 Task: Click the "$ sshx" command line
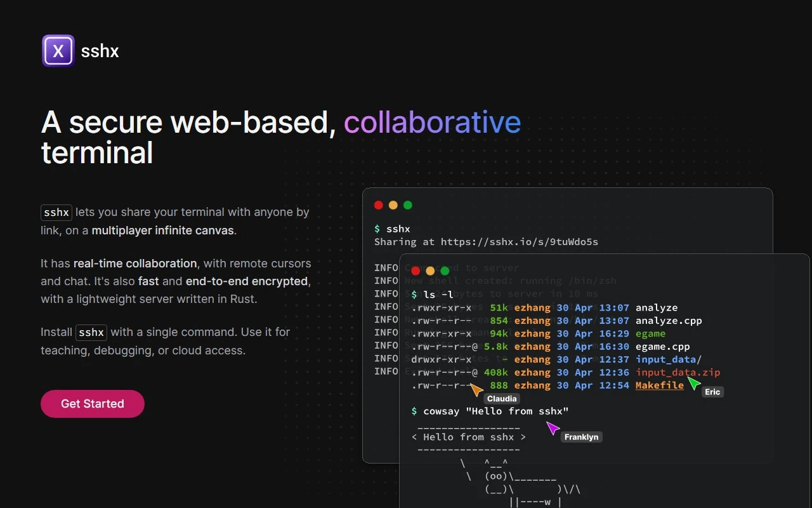click(393, 229)
